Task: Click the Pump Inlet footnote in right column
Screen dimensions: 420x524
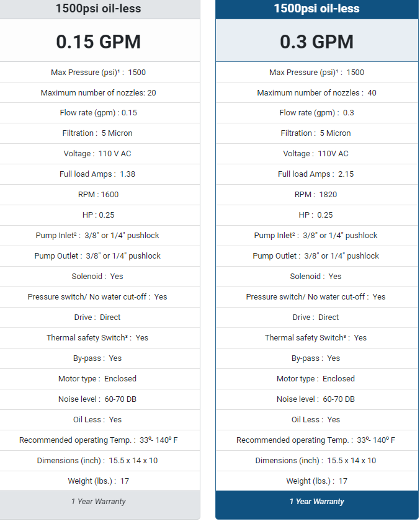Action: click(x=293, y=234)
